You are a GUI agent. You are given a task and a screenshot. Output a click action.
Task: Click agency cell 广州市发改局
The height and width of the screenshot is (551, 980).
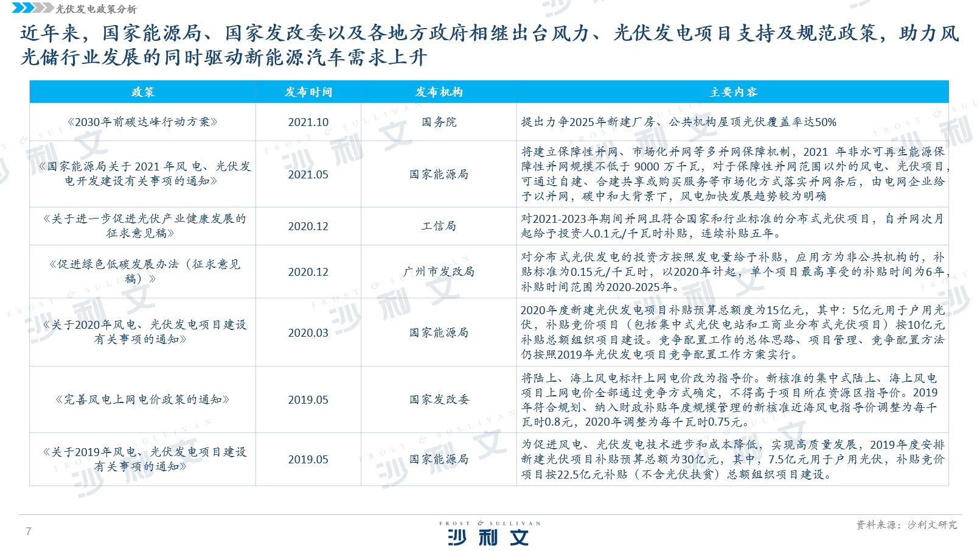(x=439, y=272)
